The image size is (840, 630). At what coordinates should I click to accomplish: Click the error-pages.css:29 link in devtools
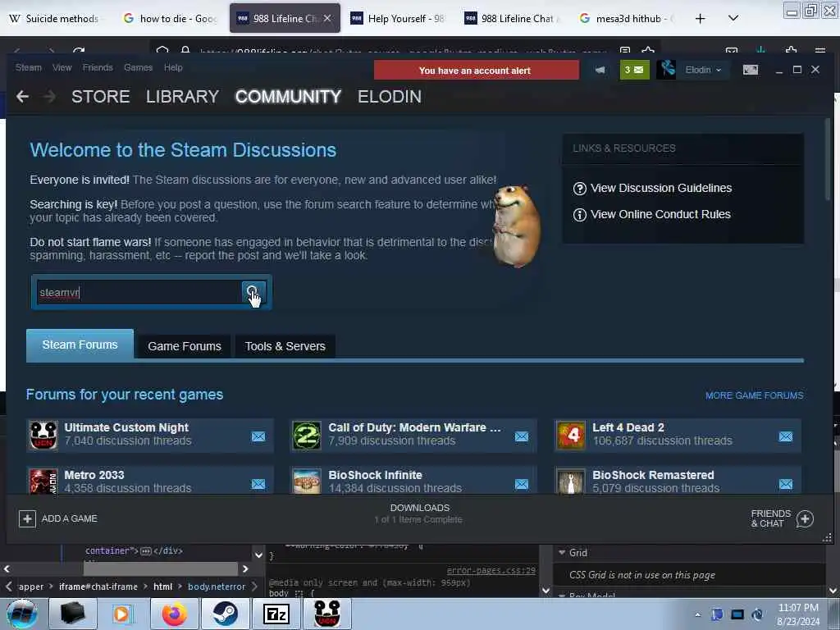[x=491, y=571]
